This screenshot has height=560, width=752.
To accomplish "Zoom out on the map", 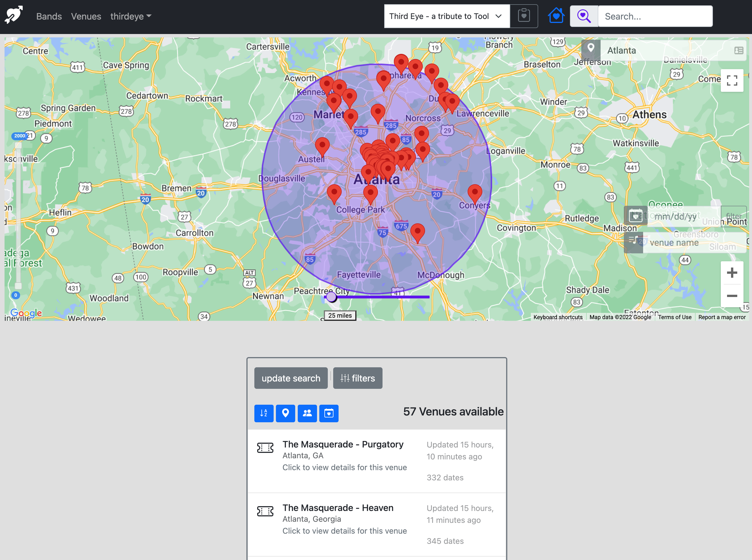I will point(732,296).
